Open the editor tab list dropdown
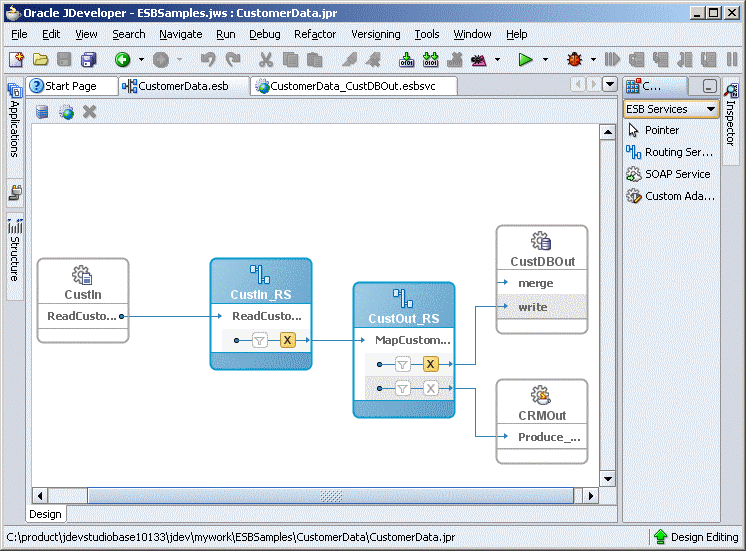 609,85
